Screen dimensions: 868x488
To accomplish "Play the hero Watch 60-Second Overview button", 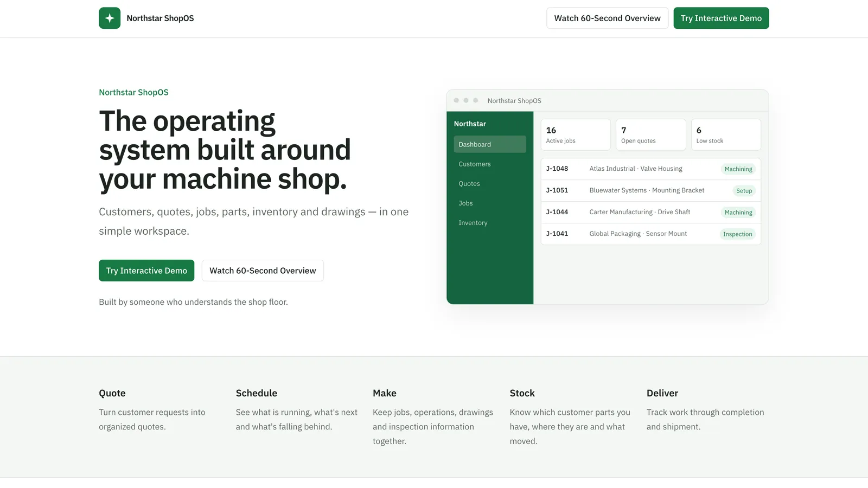I will [x=263, y=271].
